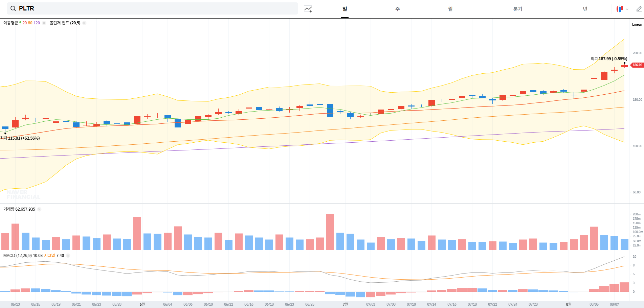Click the 8월 date axis label

point(569,304)
